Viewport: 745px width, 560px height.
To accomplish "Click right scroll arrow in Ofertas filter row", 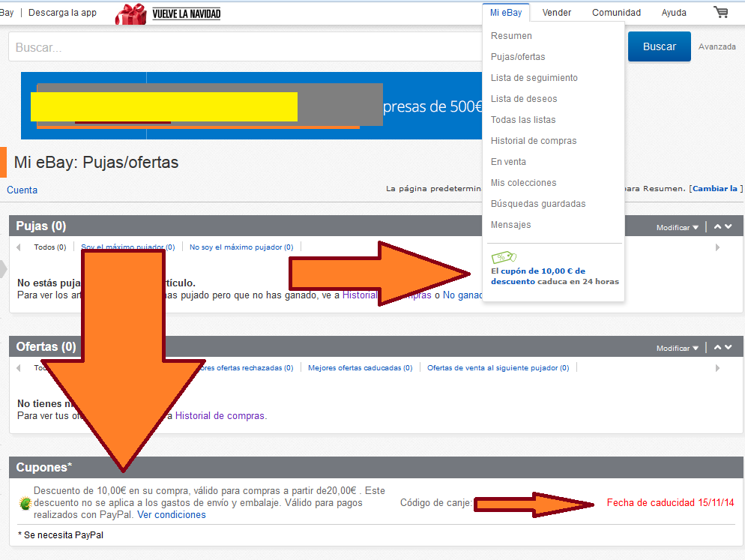I will 717,368.
